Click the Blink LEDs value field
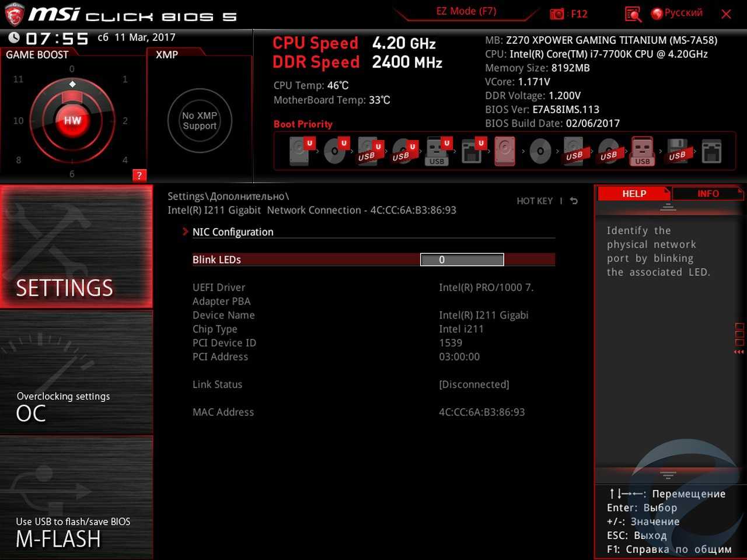Viewport: 747px width, 560px height. point(462,260)
